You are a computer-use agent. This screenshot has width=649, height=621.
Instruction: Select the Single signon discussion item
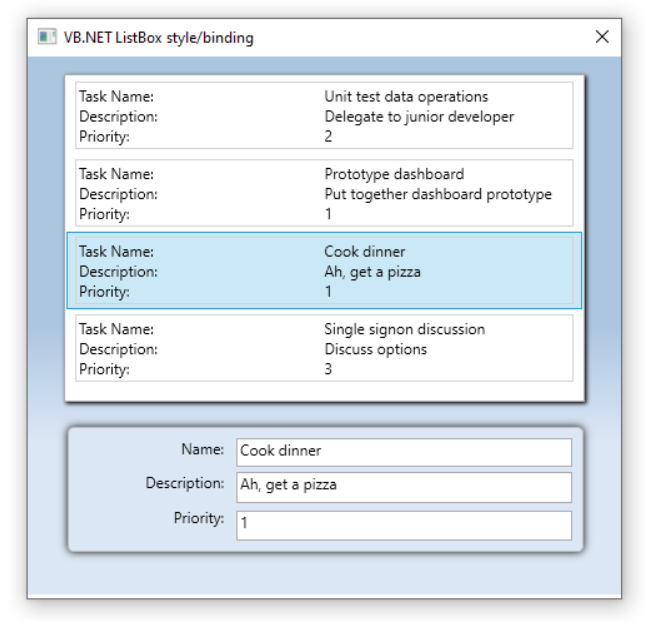point(324,348)
